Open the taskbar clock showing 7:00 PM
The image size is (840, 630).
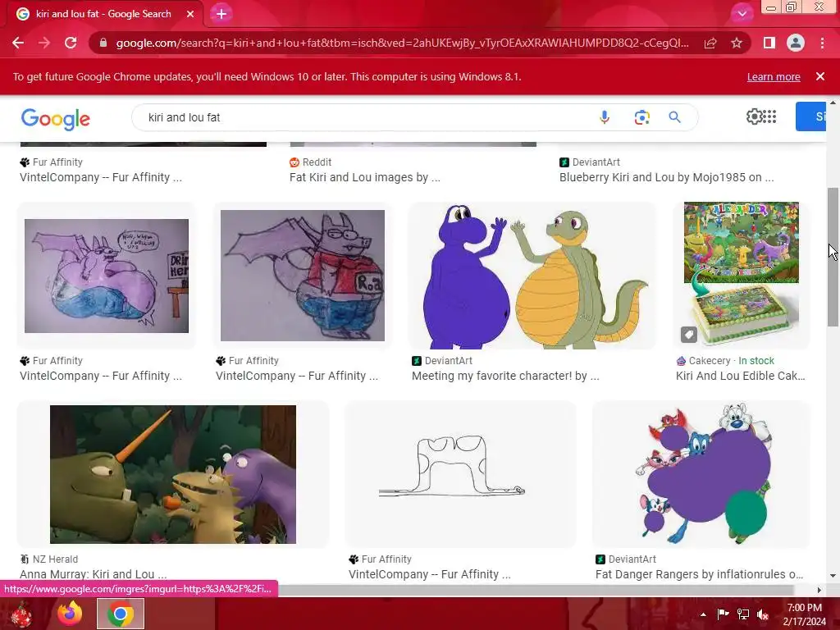(x=805, y=614)
